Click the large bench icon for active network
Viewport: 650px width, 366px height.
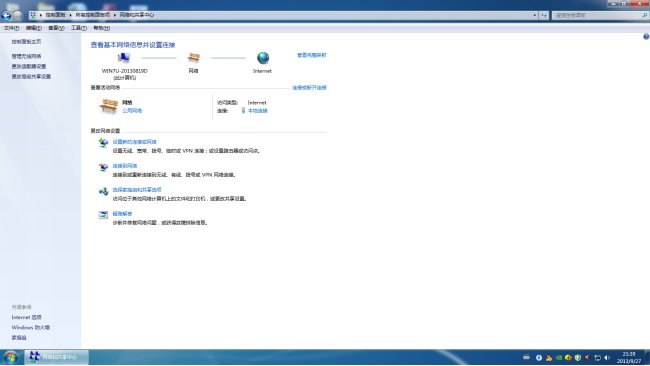click(x=109, y=106)
